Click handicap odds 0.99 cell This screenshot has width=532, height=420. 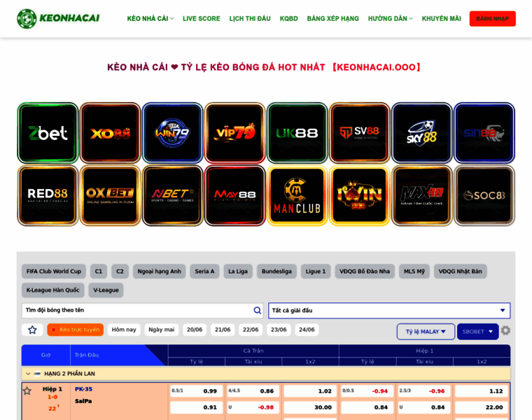click(x=197, y=391)
